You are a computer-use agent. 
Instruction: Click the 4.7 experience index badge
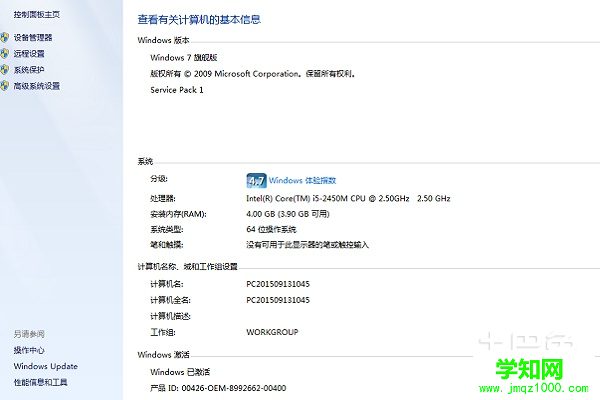coord(256,180)
